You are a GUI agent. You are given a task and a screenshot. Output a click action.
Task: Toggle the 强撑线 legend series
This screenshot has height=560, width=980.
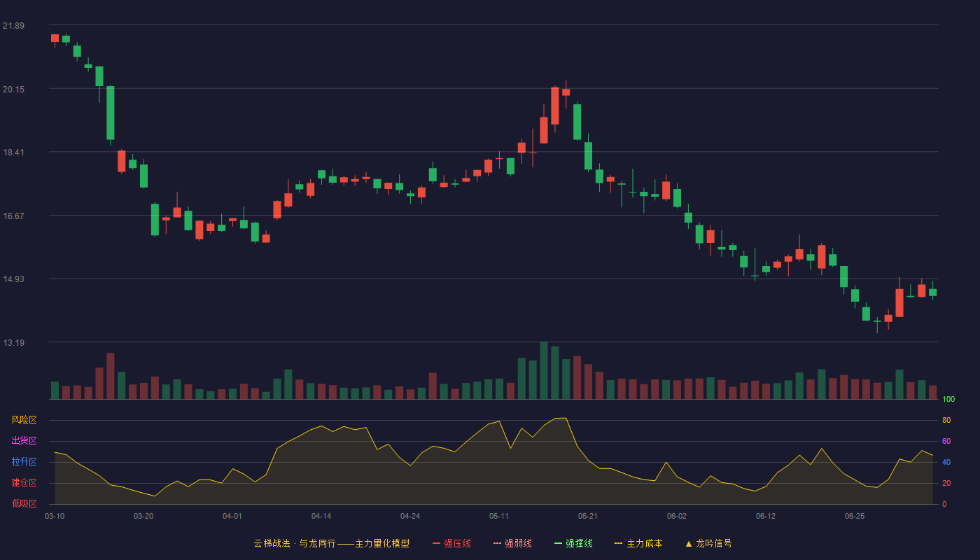pyautogui.click(x=573, y=543)
